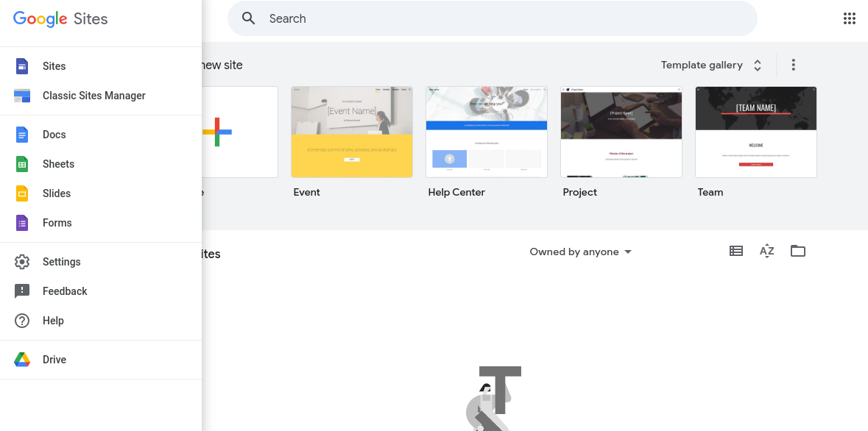
Task: Open Docs from the drawer
Action: (x=101, y=135)
